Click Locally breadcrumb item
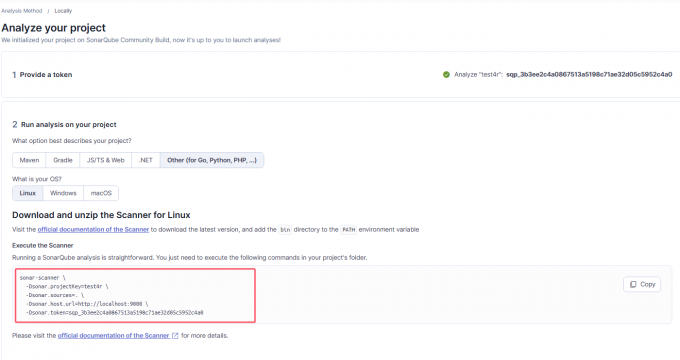The height and width of the screenshot is (360, 680). coord(63,11)
